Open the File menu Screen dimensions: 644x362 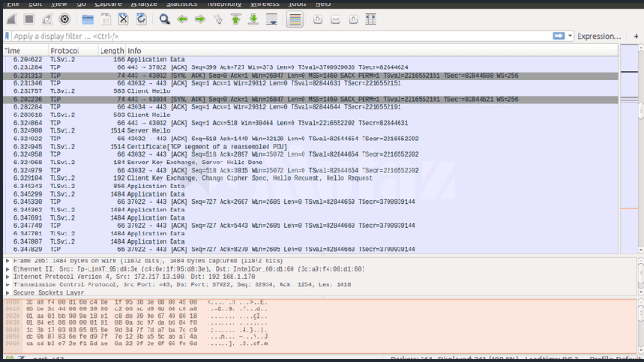14,4
